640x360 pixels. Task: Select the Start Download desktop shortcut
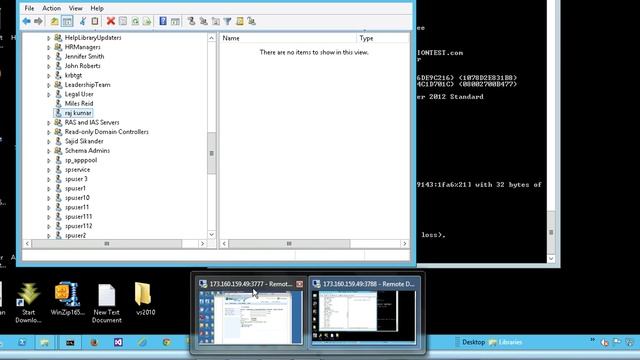29,303
